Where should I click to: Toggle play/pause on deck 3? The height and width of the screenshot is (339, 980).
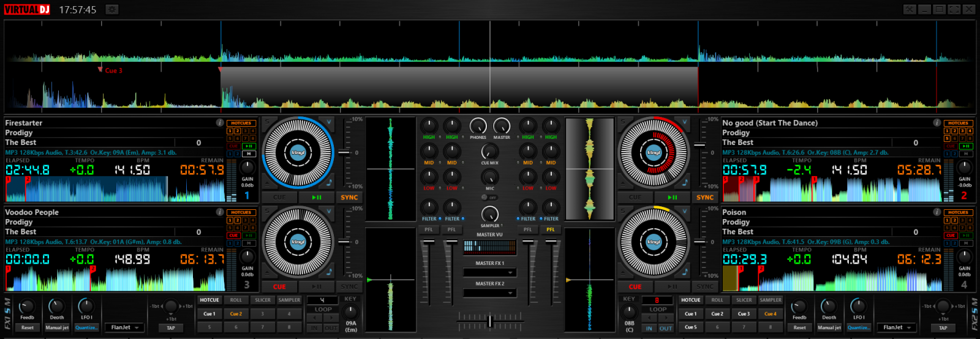click(317, 286)
